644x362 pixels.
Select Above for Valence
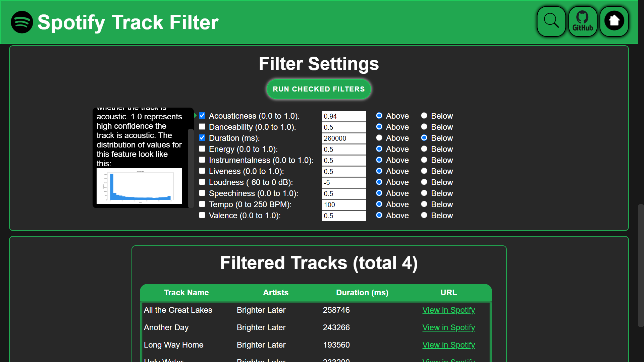(379, 215)
